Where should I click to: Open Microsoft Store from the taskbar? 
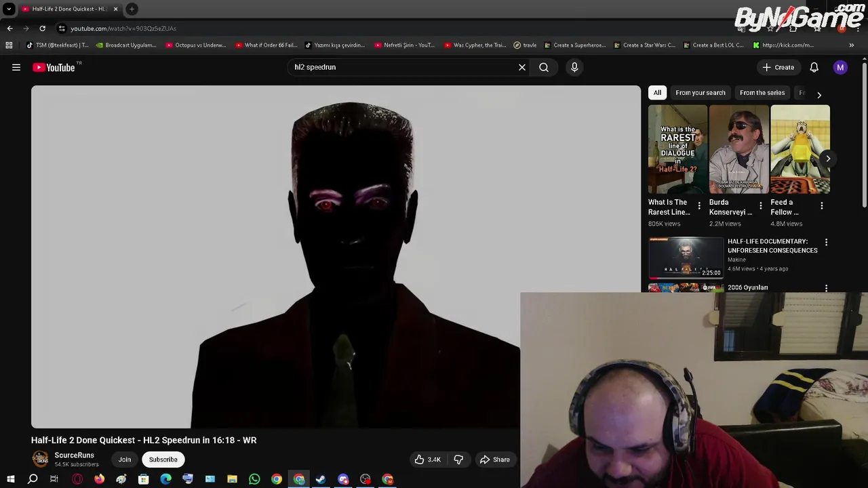point(144,479)
